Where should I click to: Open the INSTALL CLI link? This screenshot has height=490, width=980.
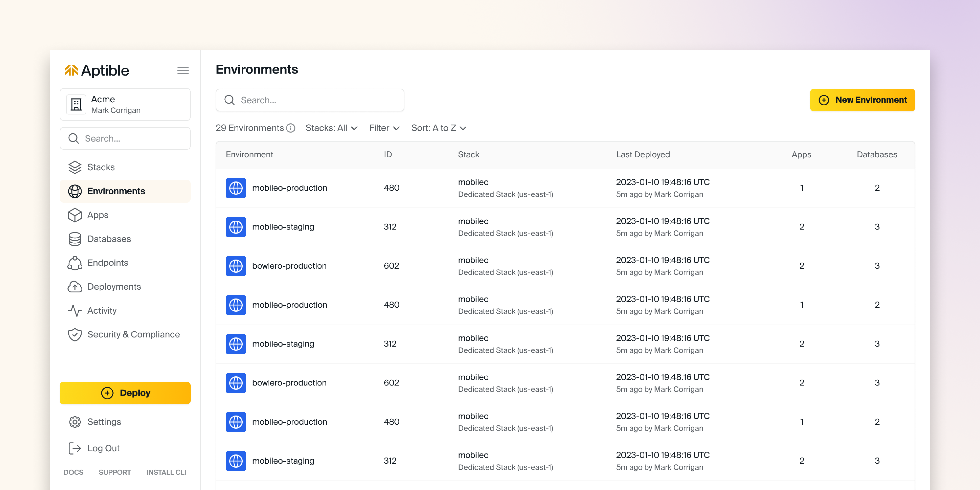pos(166,472)
